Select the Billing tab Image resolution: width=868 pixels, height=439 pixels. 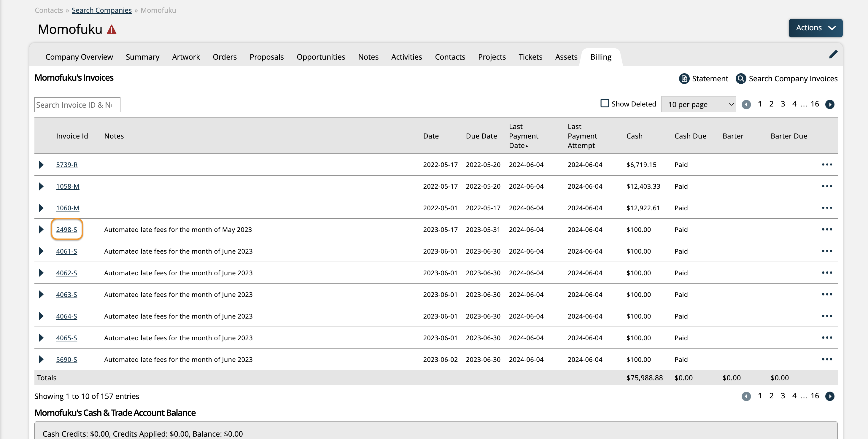(x=601, y=57)
